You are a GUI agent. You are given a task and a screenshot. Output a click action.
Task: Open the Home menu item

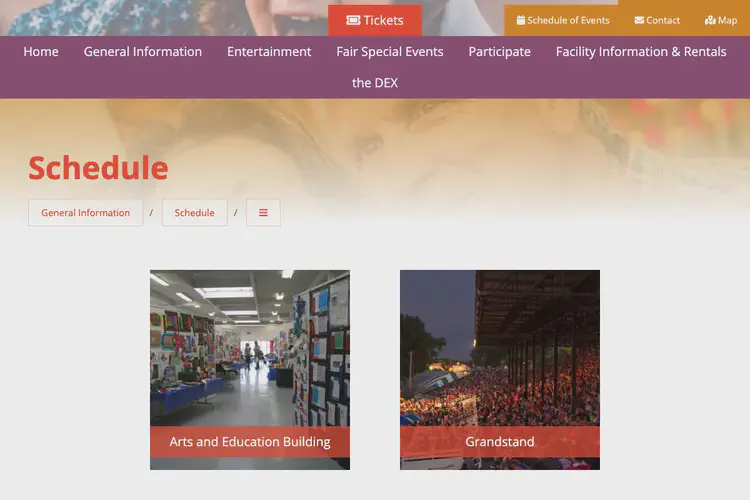pos(41,52)
